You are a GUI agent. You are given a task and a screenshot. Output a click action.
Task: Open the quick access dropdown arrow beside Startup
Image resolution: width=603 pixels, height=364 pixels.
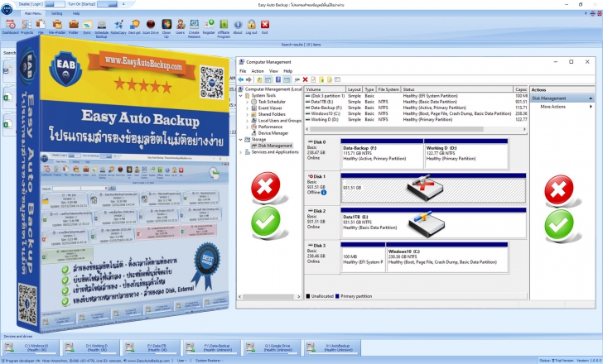(123, 4)
